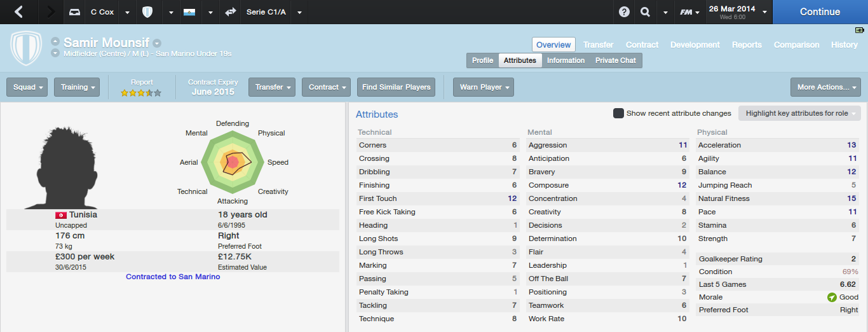Select previous player with up arrow toggle

click(x=55, y=42)
